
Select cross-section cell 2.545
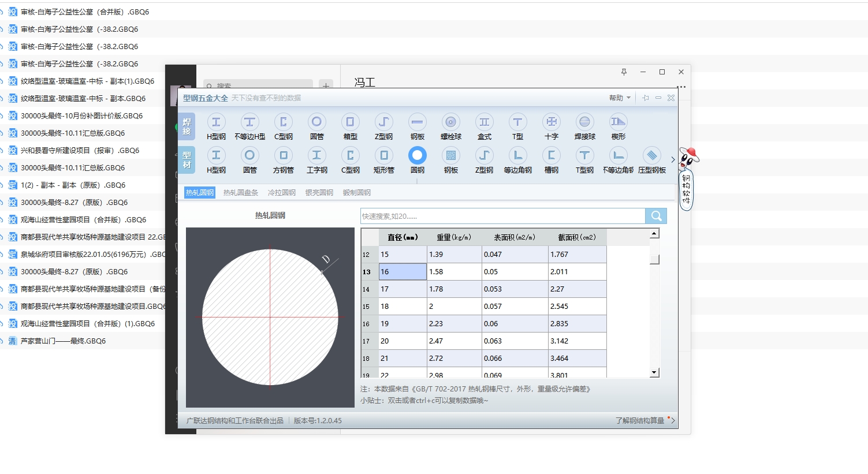(x=577, y=306)
